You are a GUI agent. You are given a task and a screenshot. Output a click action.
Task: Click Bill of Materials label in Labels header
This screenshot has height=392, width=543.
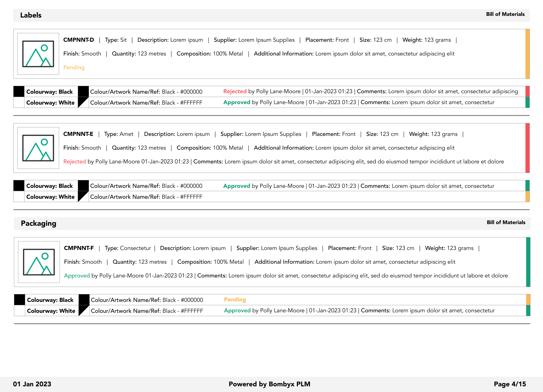pyautogui.click(x=505, y=14)
